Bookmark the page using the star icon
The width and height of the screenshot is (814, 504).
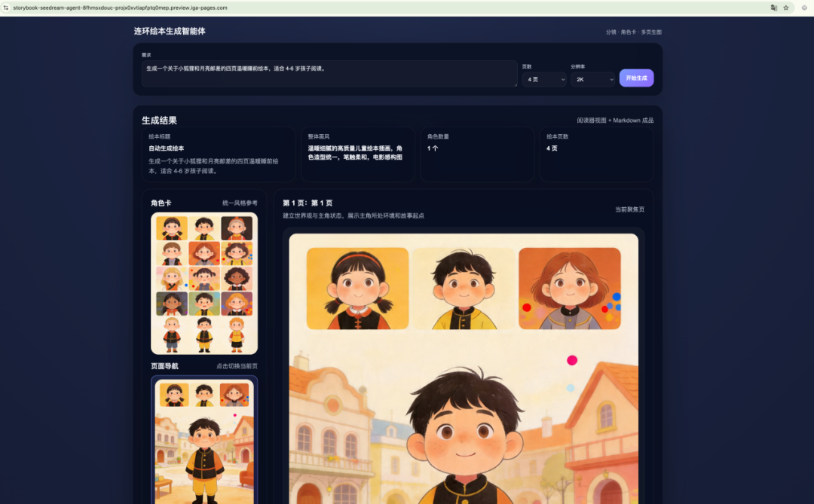click(x=786, y=8)
